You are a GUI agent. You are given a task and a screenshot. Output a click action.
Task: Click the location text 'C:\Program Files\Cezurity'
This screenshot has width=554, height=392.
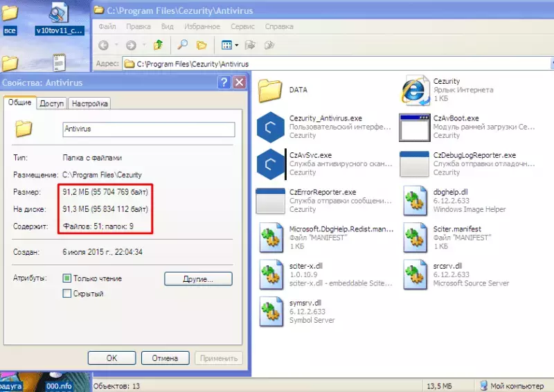[102, 175]
